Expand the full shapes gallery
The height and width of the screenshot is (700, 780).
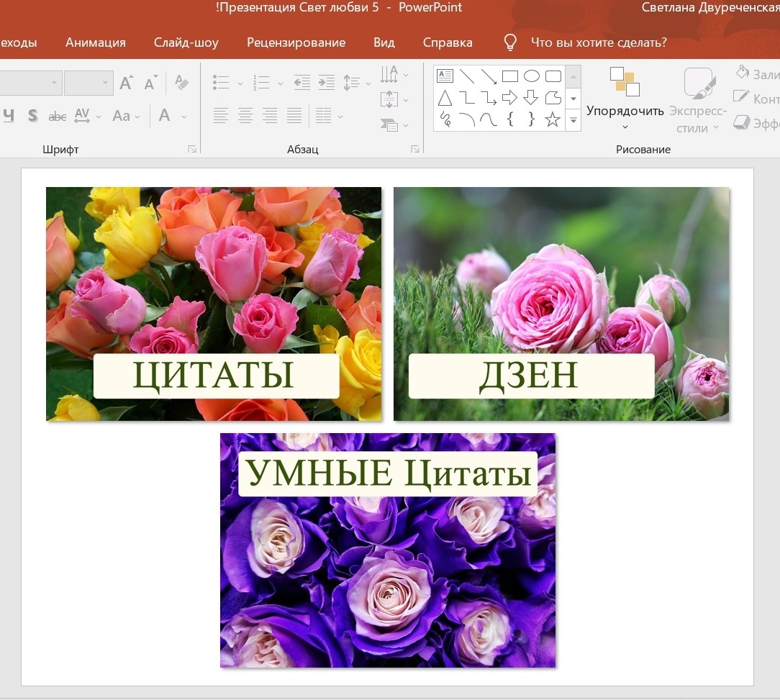[573, 120]
